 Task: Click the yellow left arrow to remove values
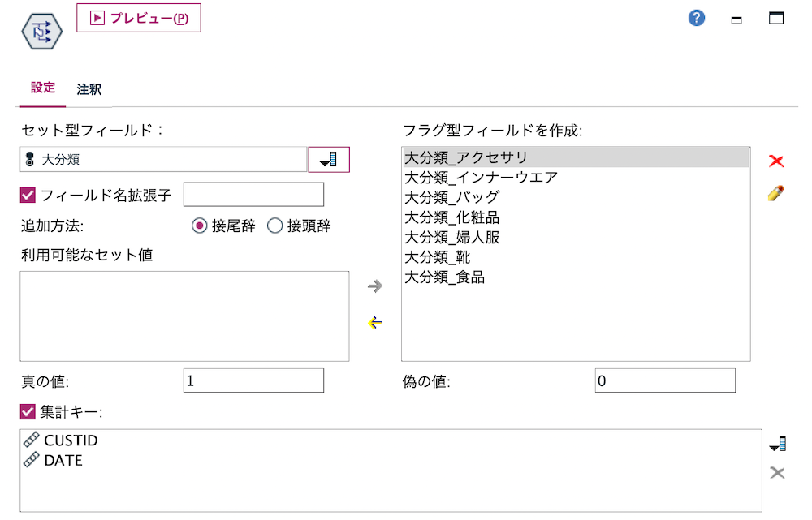374,323
